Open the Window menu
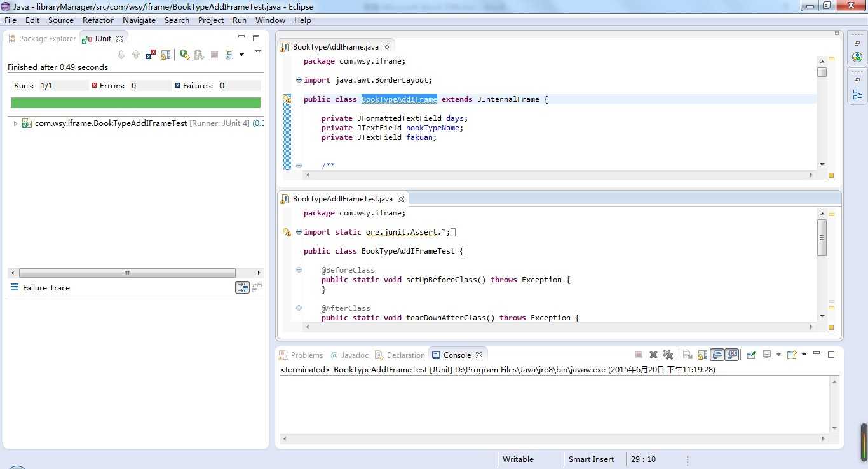868x469 pixels. point(270,20)
